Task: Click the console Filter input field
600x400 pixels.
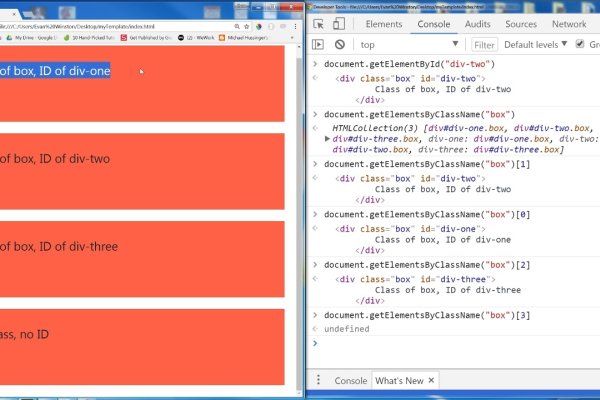Action: click(485, 45)
